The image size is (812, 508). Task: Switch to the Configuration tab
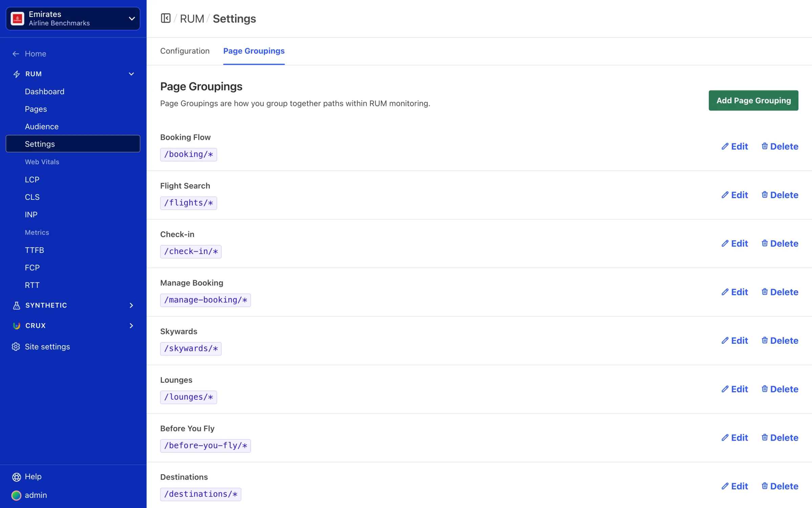click(185, 51)
